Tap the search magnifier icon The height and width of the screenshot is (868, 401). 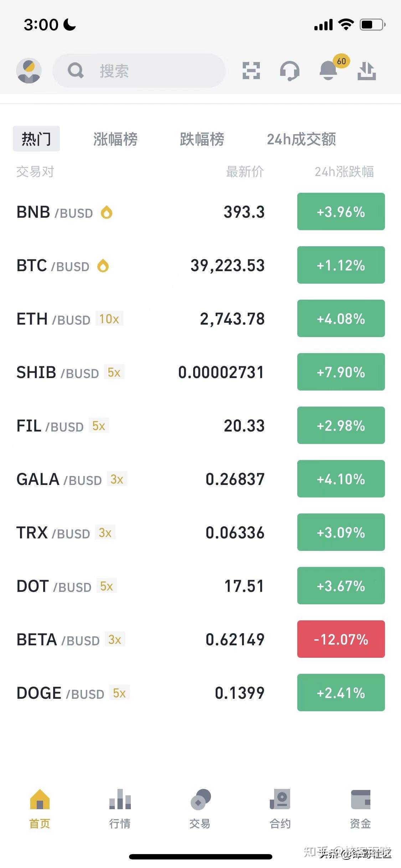pos(76,71)
